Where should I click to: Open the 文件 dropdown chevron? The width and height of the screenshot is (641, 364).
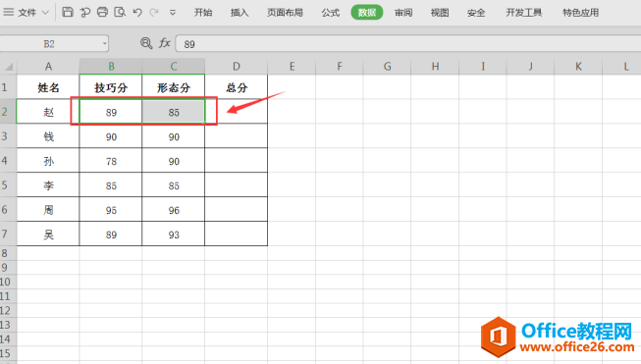point(45,13)
